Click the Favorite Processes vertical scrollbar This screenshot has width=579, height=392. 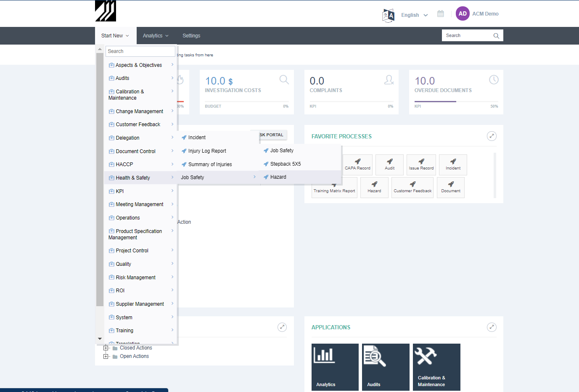point(495,175)
